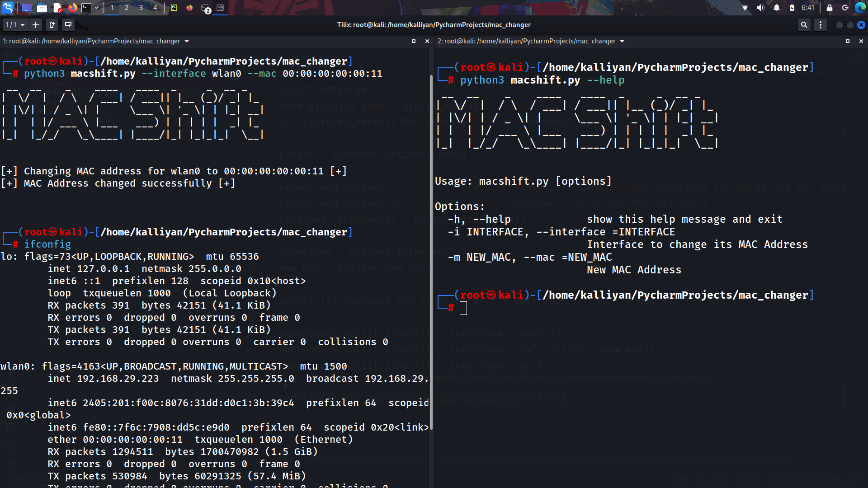Switch to workspace 2
This screenshot has width=868, height=488.
(x=126, y=8)
